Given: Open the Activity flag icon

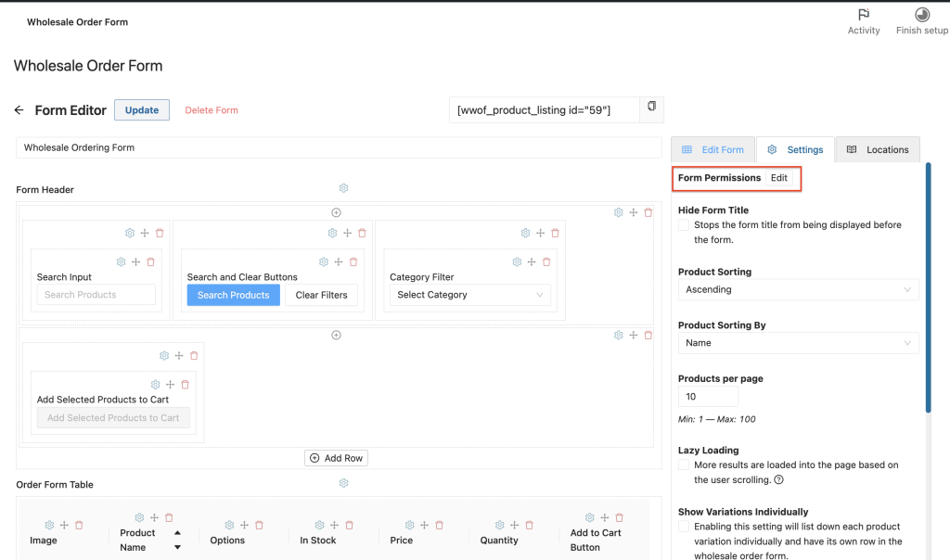Looking at the screenshot, I should (x=863, y=15).
